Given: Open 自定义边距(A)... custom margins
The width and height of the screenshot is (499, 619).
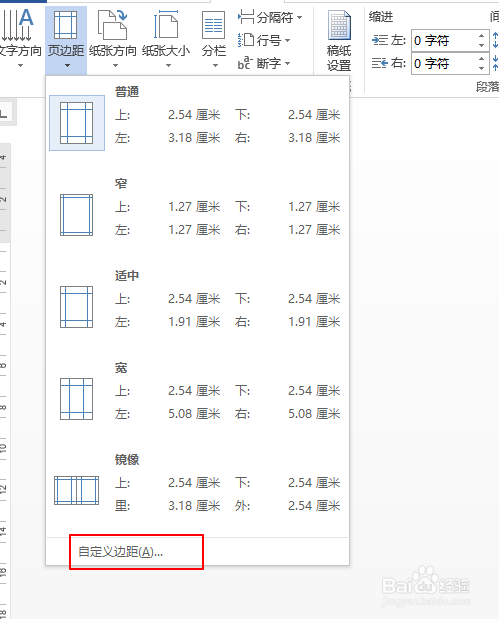Looking at the screenshot, I should tap(120, 551).
